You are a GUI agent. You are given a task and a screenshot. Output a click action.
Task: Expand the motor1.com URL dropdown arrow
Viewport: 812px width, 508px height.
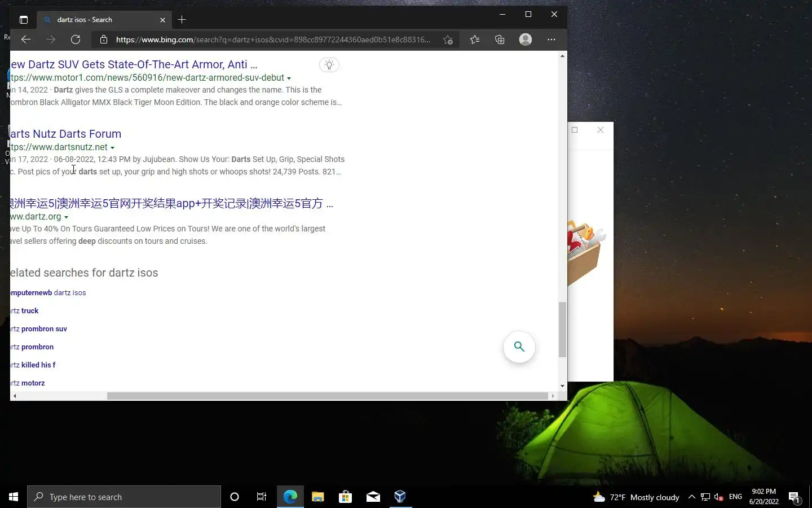point(289,78)
